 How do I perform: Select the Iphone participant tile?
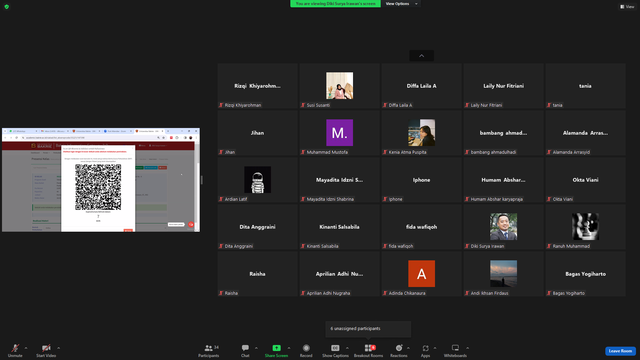(x=422, y=180)
